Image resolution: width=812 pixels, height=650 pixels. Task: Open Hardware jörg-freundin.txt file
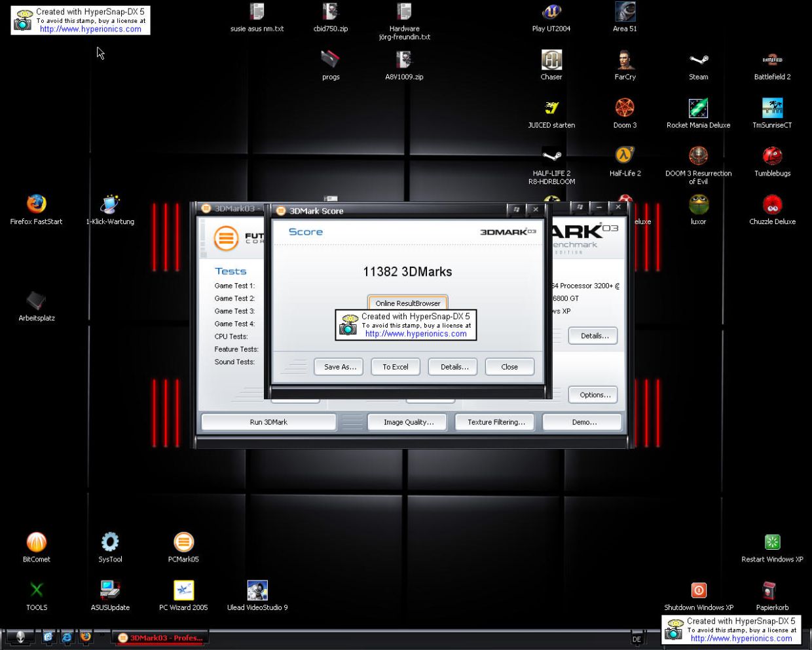click(x=405, y=11)
